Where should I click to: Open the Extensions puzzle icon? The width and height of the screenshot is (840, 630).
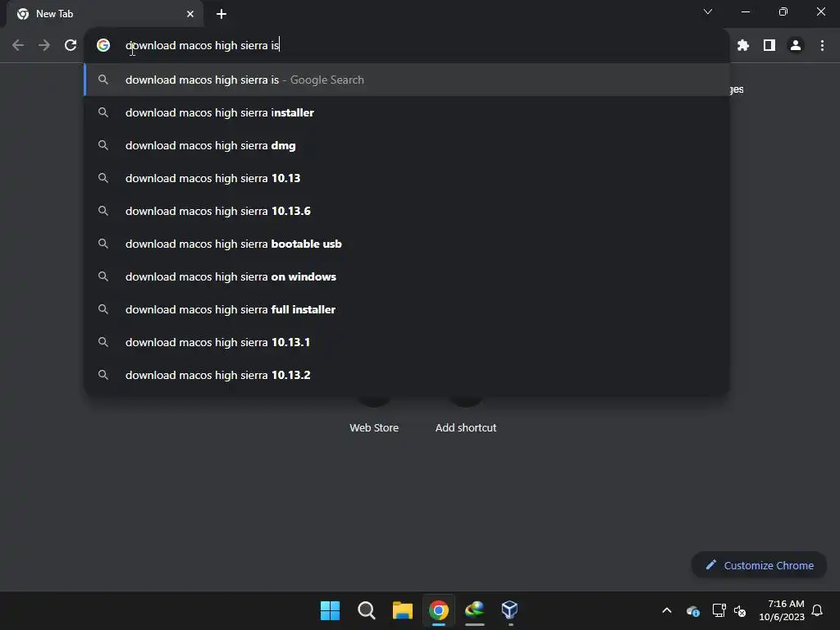pyautogui.click(x=743, y=46)
